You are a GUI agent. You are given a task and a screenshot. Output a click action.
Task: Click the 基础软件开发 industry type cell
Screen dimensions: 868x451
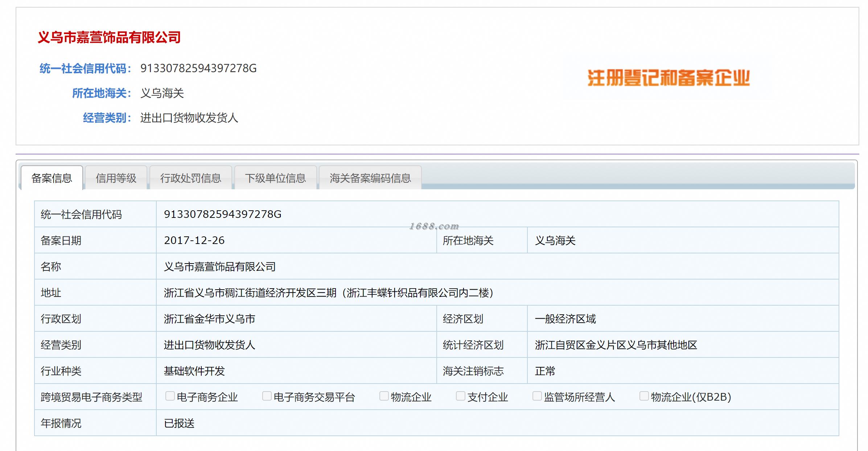point(194,371)
